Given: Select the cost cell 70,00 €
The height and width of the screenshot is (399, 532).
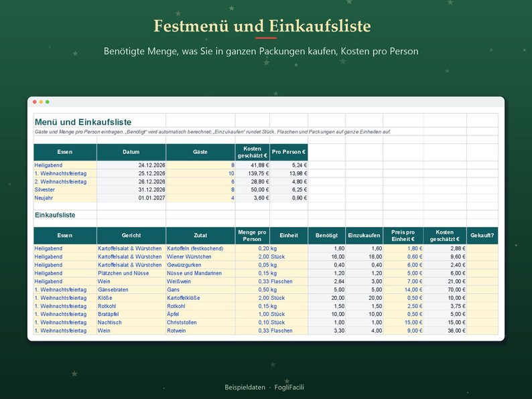Looking at the screenshot, I should (445, 290).
